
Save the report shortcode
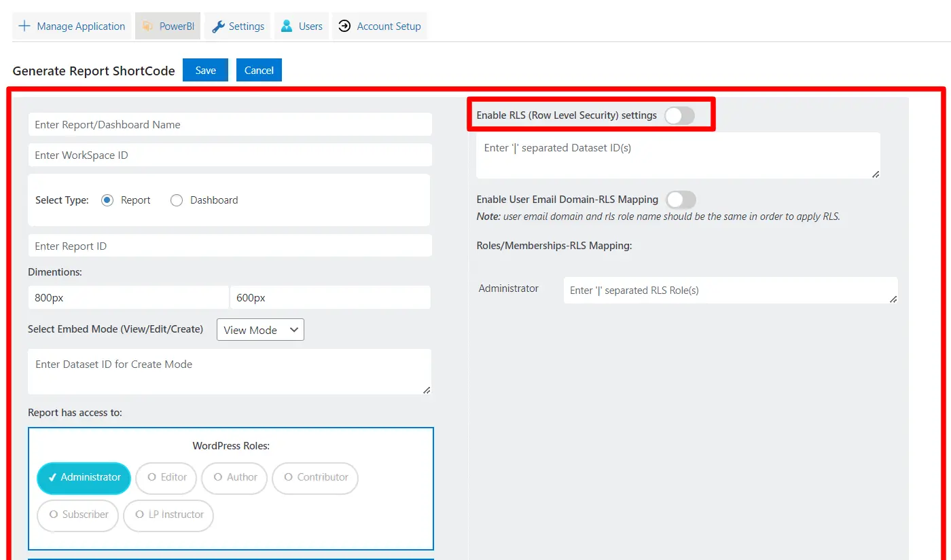[x=205, y=69]
